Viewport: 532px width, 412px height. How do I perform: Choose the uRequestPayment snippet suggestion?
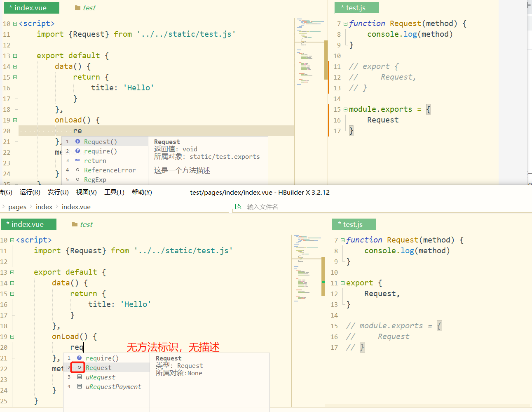pos(113,386)
